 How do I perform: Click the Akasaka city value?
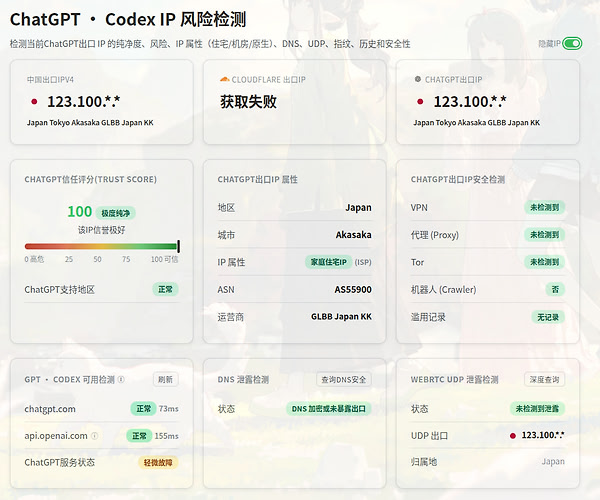354,235
